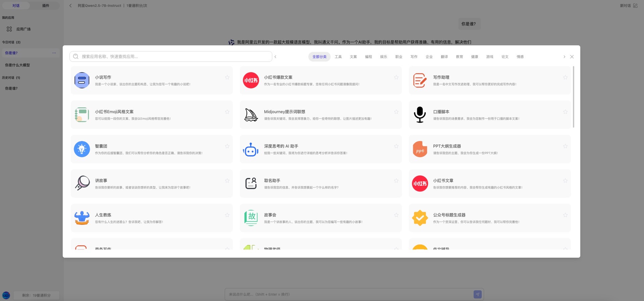The image size is (644, 301).
Task: Click the user avatar in bottom corner
Action: 6,295
